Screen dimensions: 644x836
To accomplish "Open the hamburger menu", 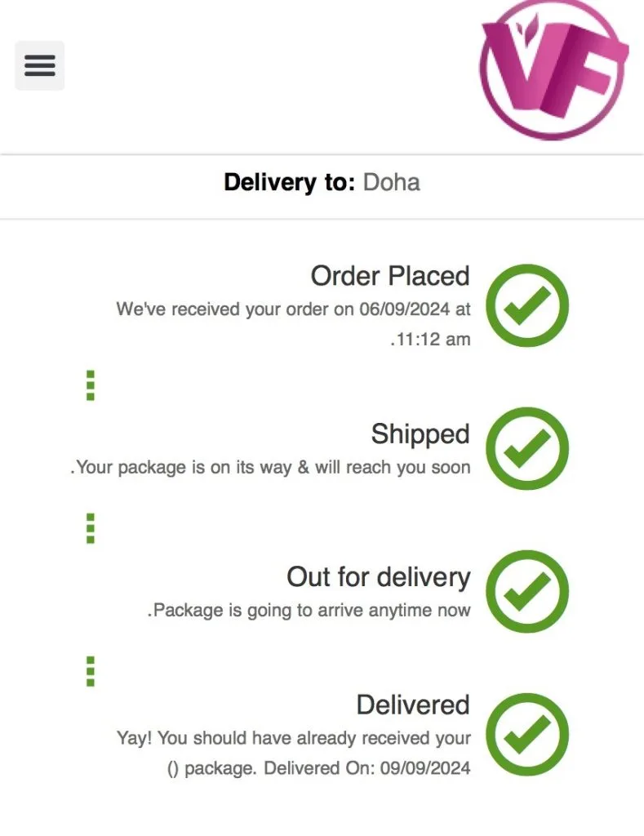I will coord(39,65).
